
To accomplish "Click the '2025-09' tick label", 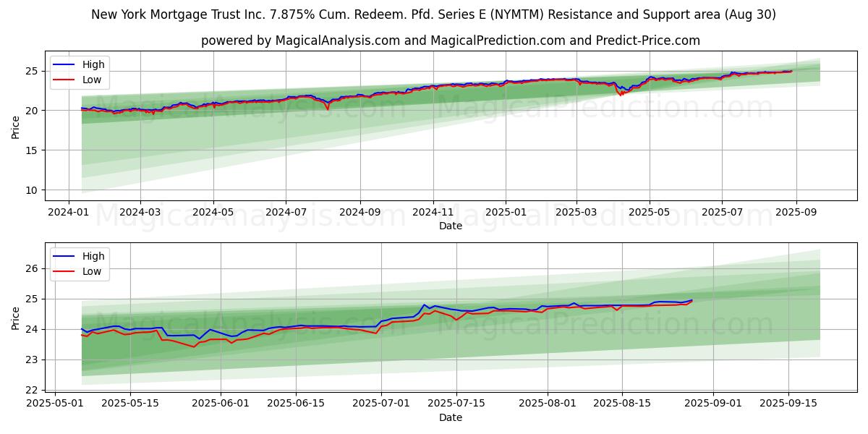I will 796,212.
